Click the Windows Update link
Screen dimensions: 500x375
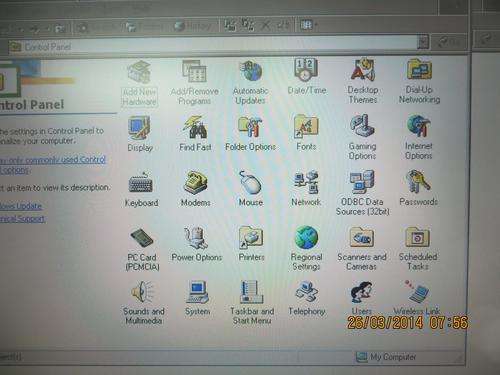[21, 206]
